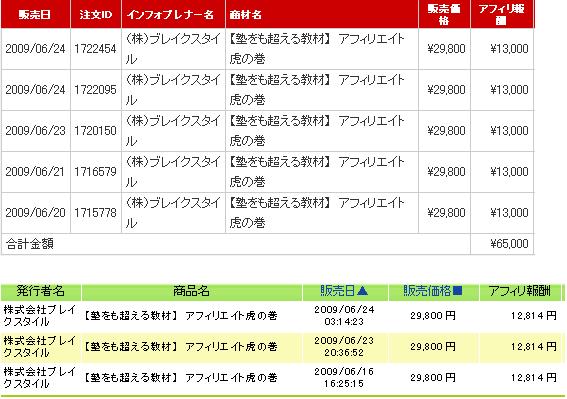Select order ID 1722095
The image size is (567, 399).
coord(95,89)
